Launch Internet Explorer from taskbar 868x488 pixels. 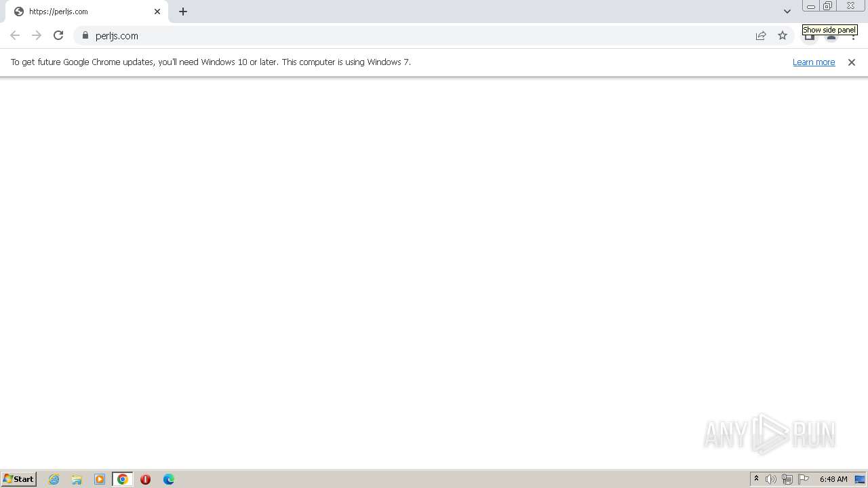54,479
